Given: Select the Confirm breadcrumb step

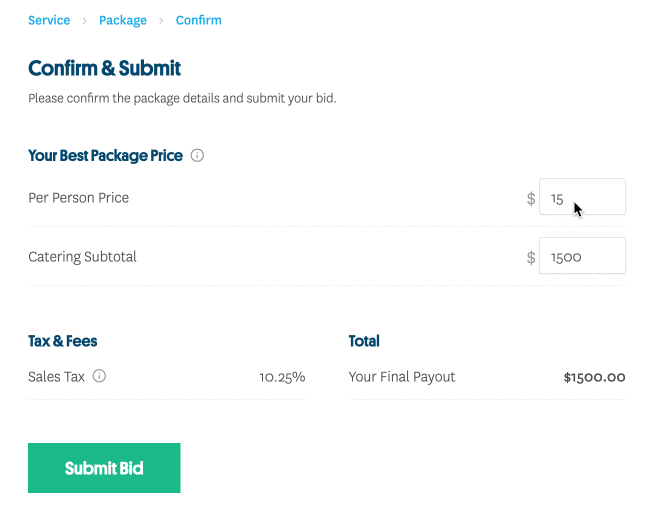Looking at the screenshot, I should (199, 20).
